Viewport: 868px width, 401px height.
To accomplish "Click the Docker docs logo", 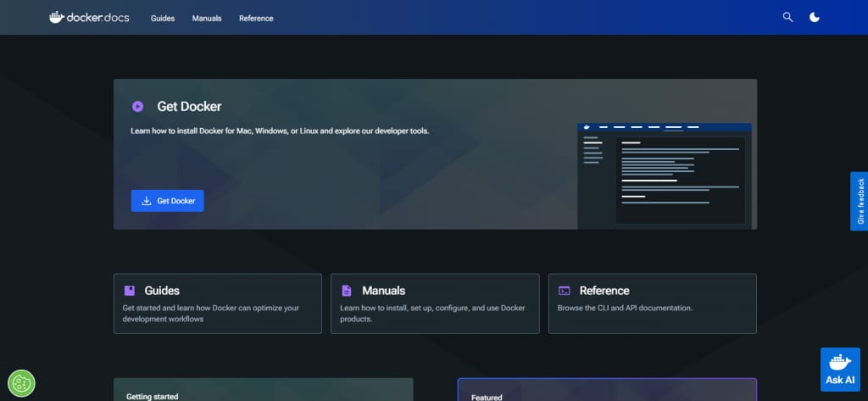I will (x=89, y=18).
